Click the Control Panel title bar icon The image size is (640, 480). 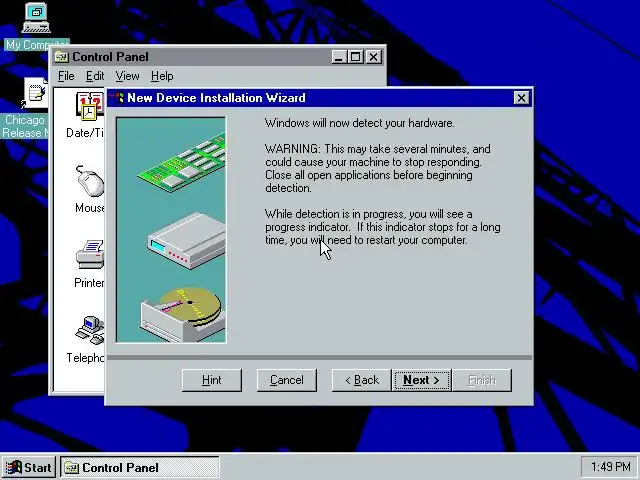62,57
